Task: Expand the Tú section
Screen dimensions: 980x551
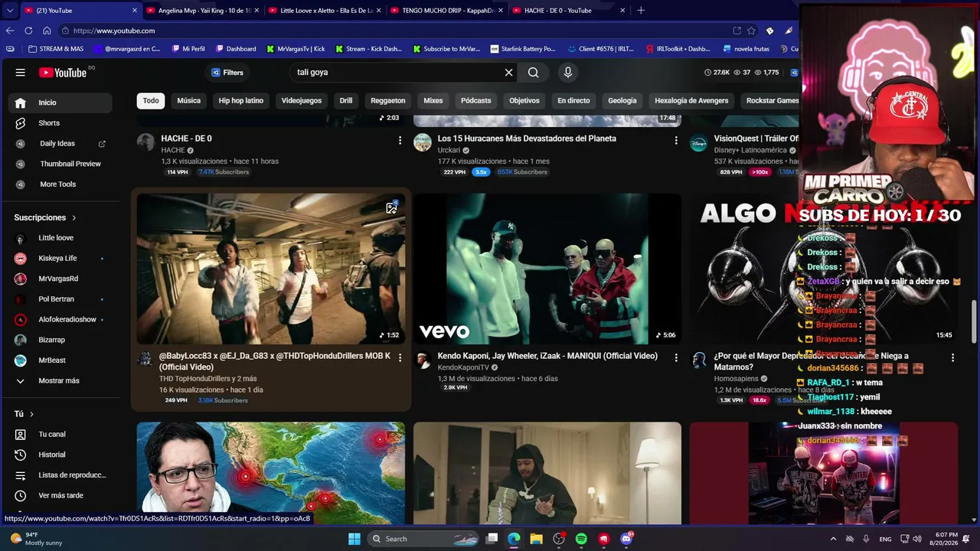Action: 24,414
